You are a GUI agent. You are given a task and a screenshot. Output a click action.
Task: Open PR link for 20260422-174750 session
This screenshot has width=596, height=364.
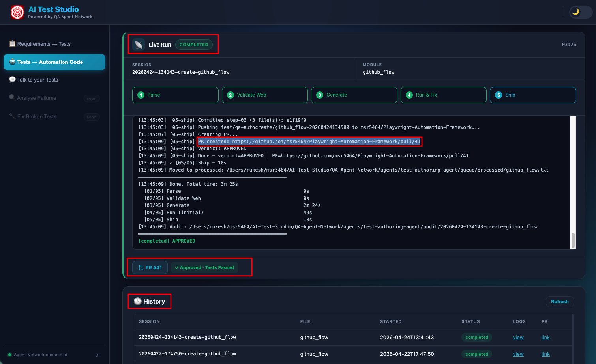545,354
